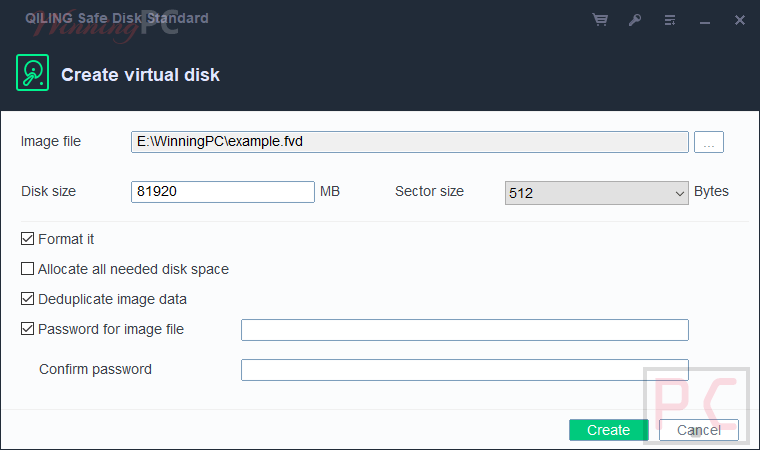The image size is (760, 450).
Task: Toggle the Format it checkbox
Action: coord(28,239)
